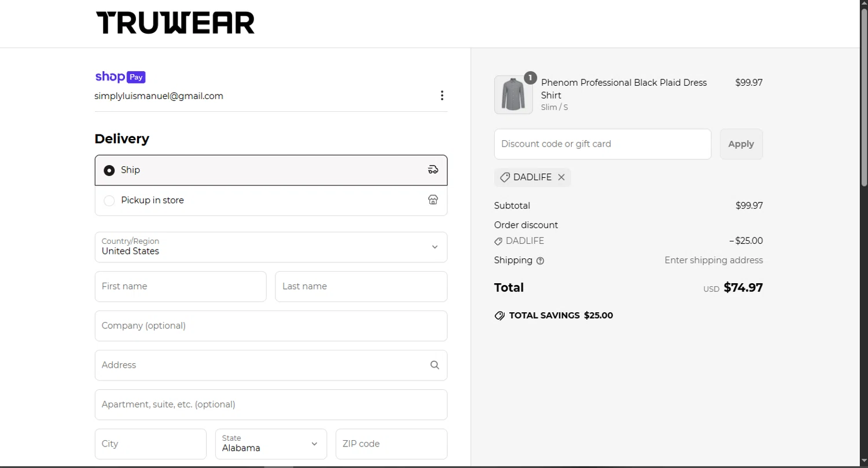Click the Total label
The height and width of the screenshot is (468, 868).
click(x=509, y=288)
